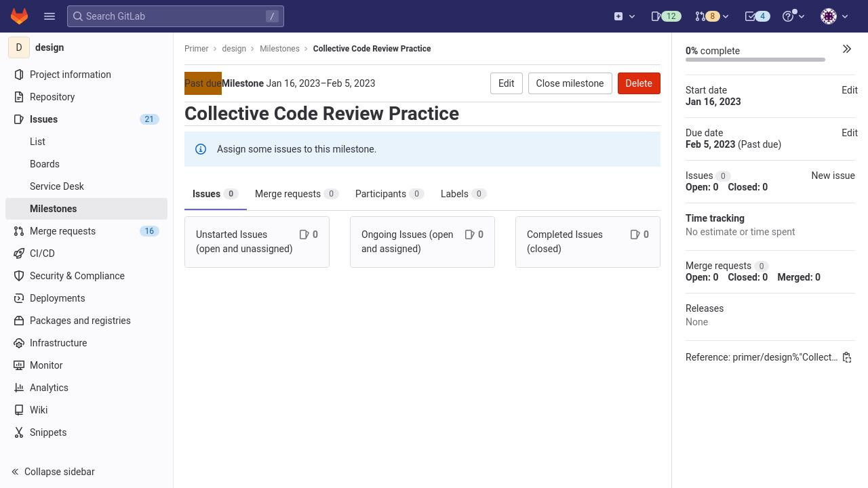
Task: Switch to the Participants tab
Action: point(389,194)
